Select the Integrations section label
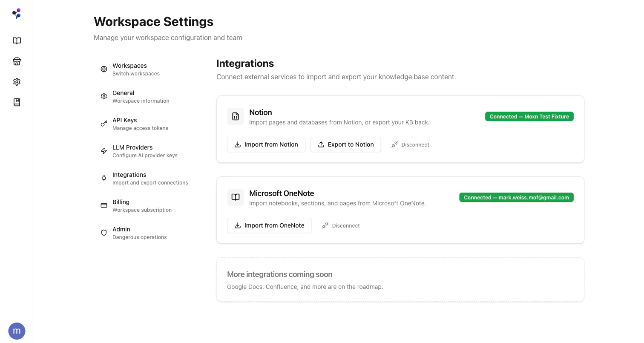 click(x=129, y=175)
